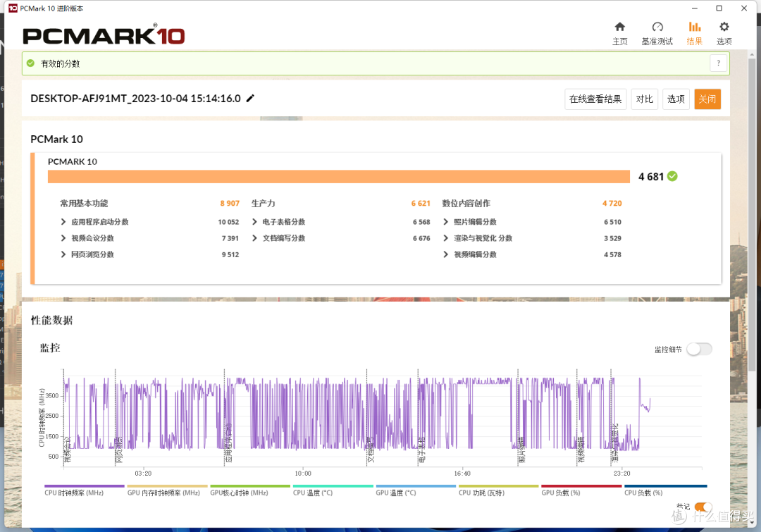761x532 pixels.
Task: Click the 10 052 score value
Action: (x=228, y=222)
